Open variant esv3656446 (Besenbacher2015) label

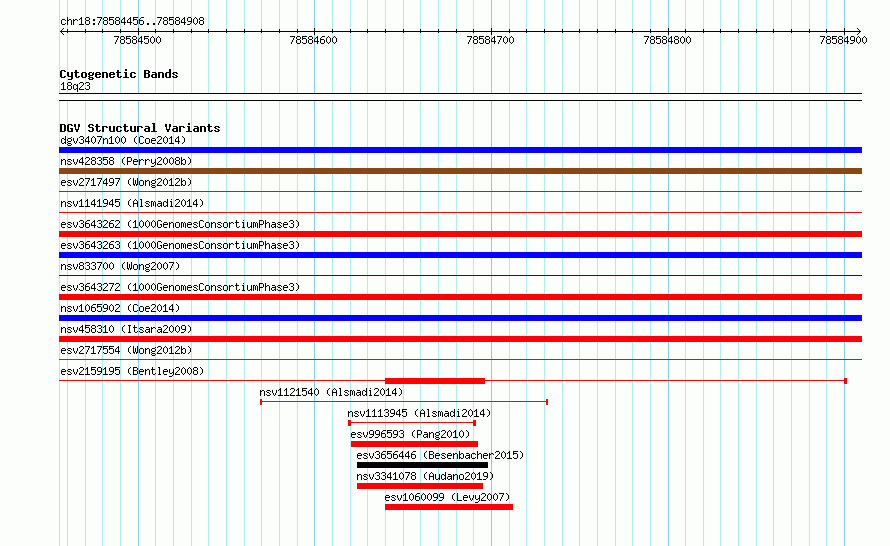coord(440,455)
